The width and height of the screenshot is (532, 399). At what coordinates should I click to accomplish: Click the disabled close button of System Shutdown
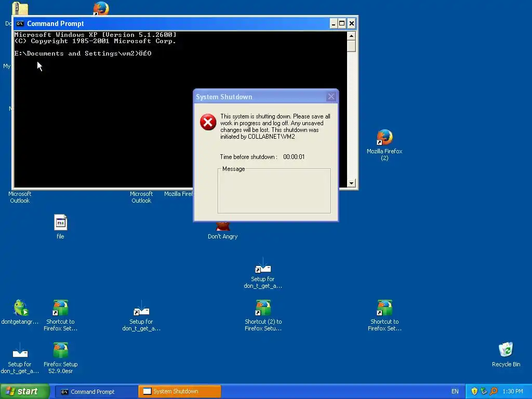[331, 97]
